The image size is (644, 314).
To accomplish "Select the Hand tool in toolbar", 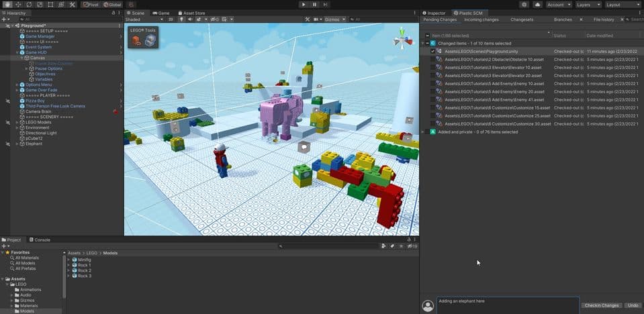I will click(x=7, y=4).
